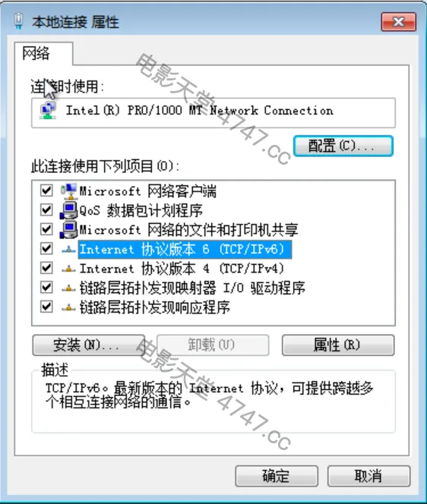This screenshot has height=504, width=427.
Task: Click the 链路层拓扑发现响应程序 icon
Action: [68, 307]
